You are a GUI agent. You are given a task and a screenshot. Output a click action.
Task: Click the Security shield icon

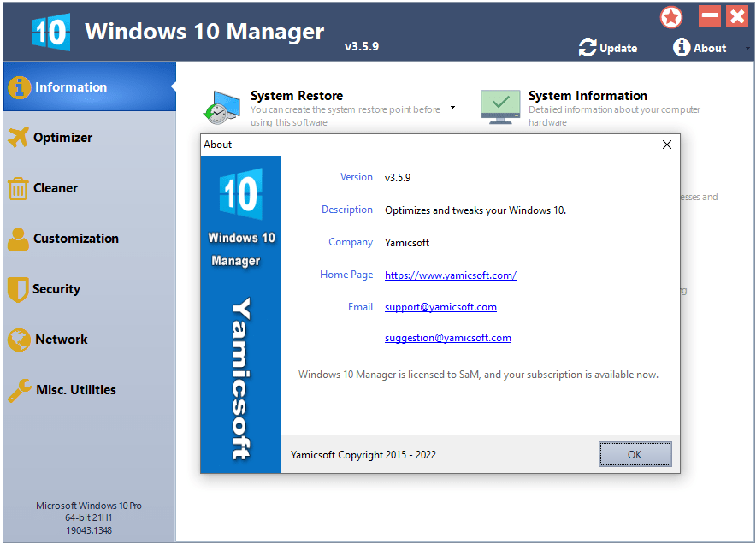pyautogui.click(x=18, y=289)
